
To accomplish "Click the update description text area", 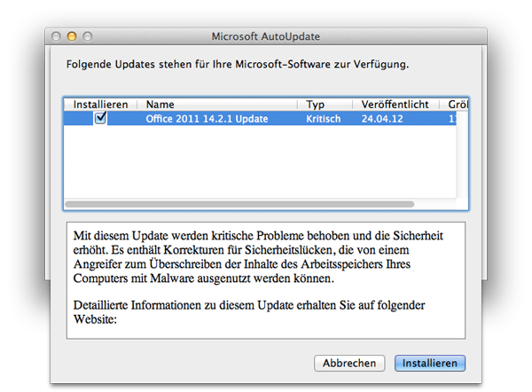I will [x=266, y=280].
